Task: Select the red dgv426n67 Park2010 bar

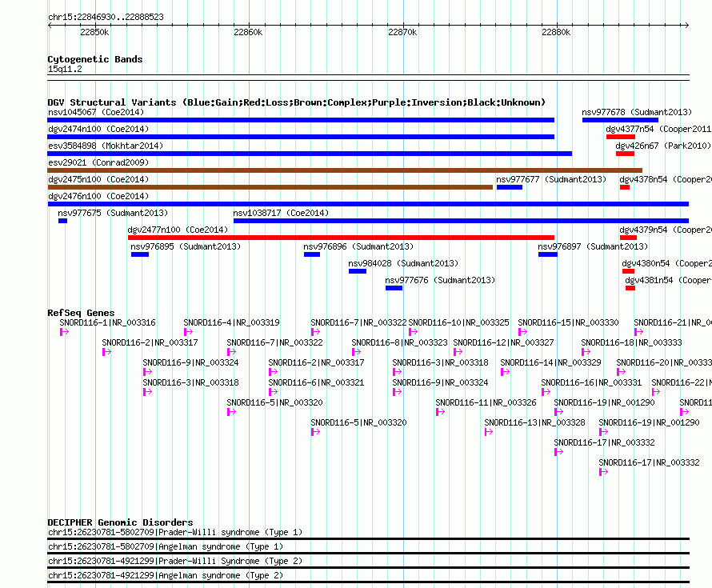Action: (x=626, y=154)
